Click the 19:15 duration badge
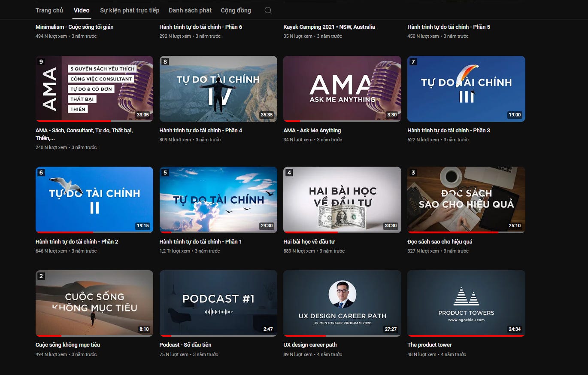 click(142, 226)
